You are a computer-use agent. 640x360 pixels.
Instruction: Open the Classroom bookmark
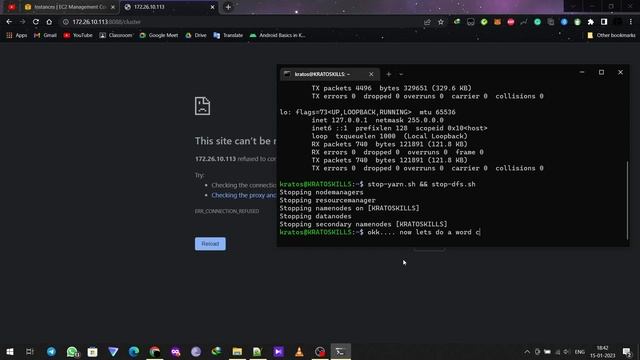click(116, 36)
